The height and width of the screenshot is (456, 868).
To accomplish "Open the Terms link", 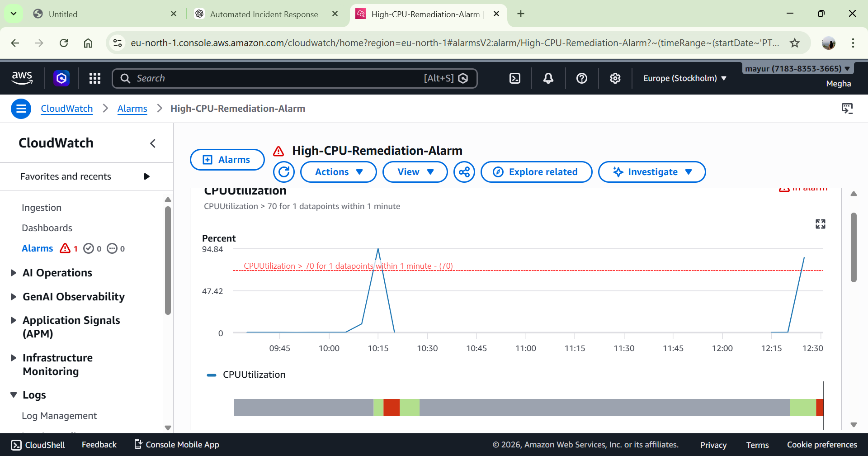I will [758, 445].
